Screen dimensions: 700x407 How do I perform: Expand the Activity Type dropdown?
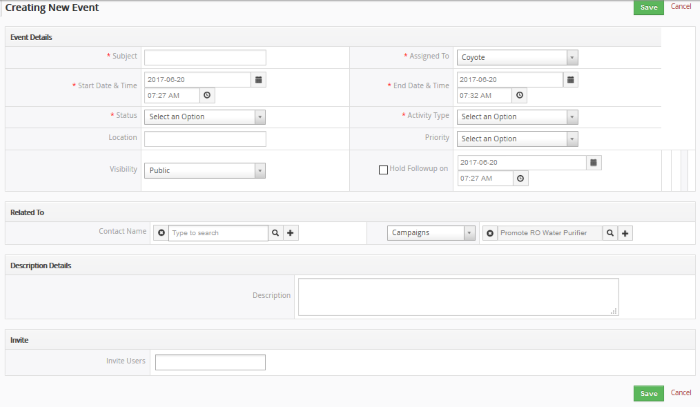coord(517,117)
